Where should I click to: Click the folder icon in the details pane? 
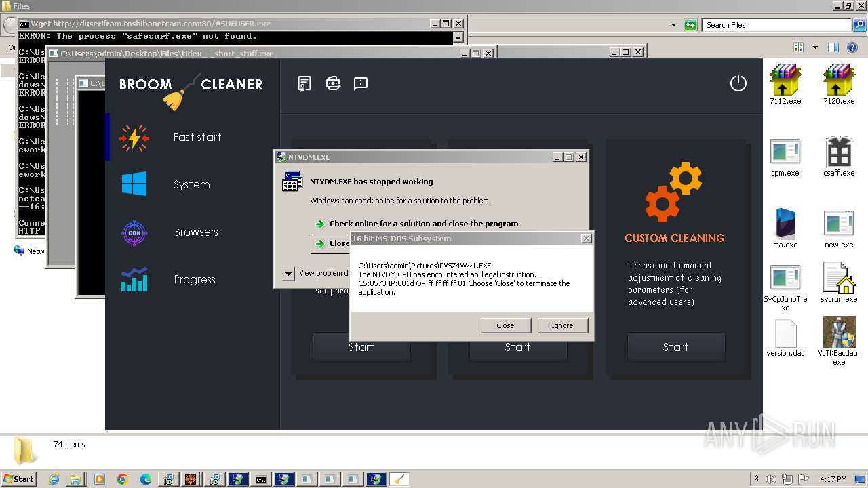25,451
